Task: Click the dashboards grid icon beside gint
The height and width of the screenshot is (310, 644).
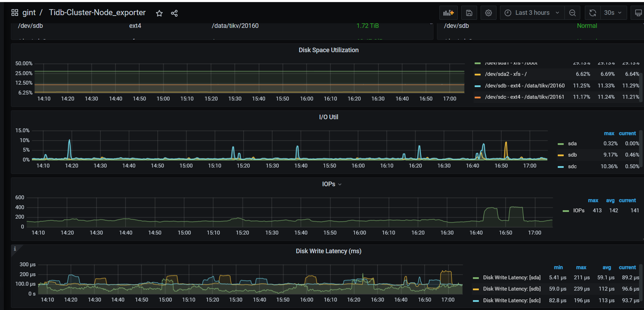Action: [x=15, y=13]
